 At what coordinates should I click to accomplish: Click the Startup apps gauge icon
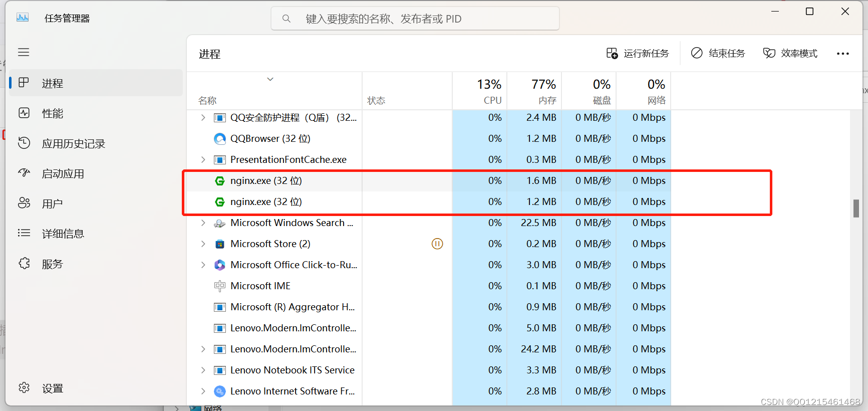[24, 173]
